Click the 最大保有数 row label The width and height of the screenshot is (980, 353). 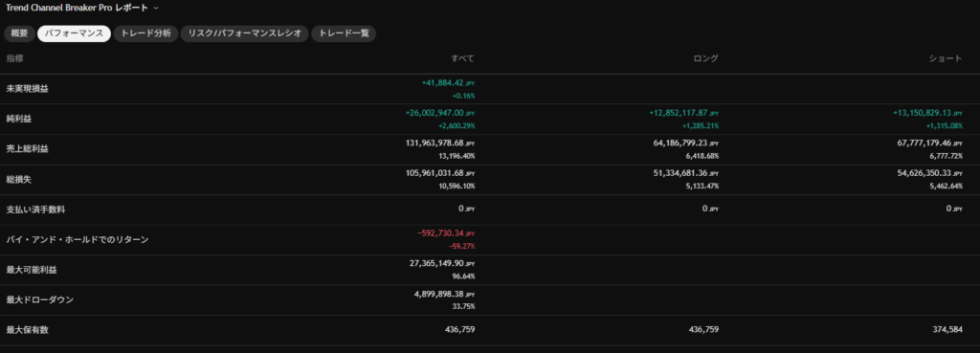[x=28, y=330]
